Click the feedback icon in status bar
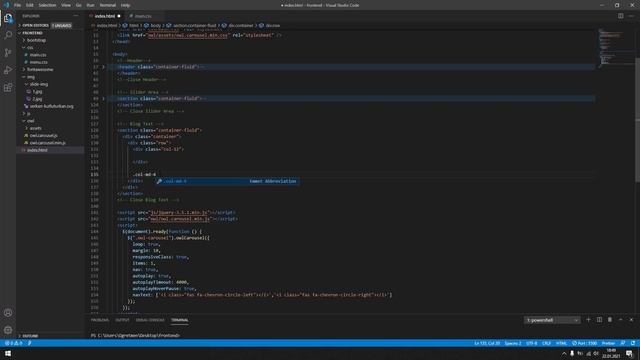640x360 pixels. (x=623, y=343)
